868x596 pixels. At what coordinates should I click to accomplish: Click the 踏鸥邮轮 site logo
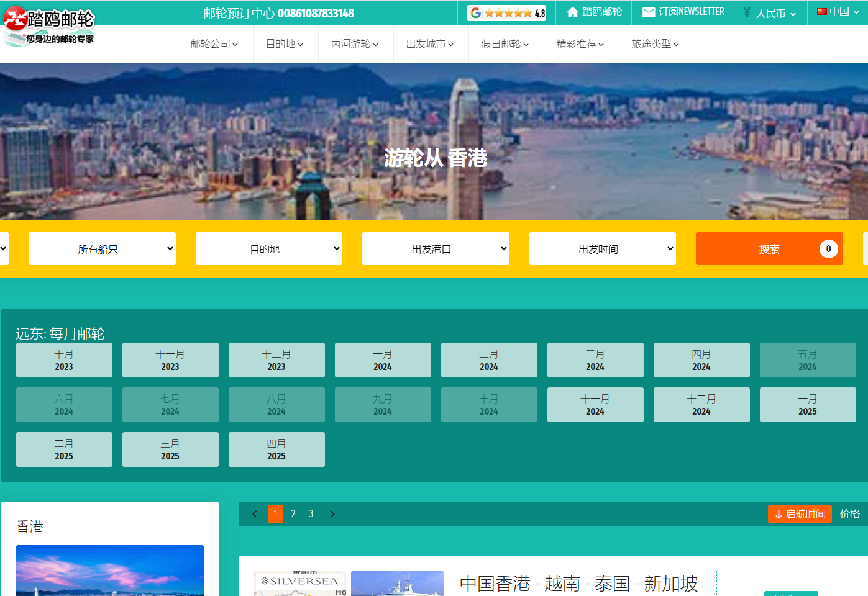(50, 26)
